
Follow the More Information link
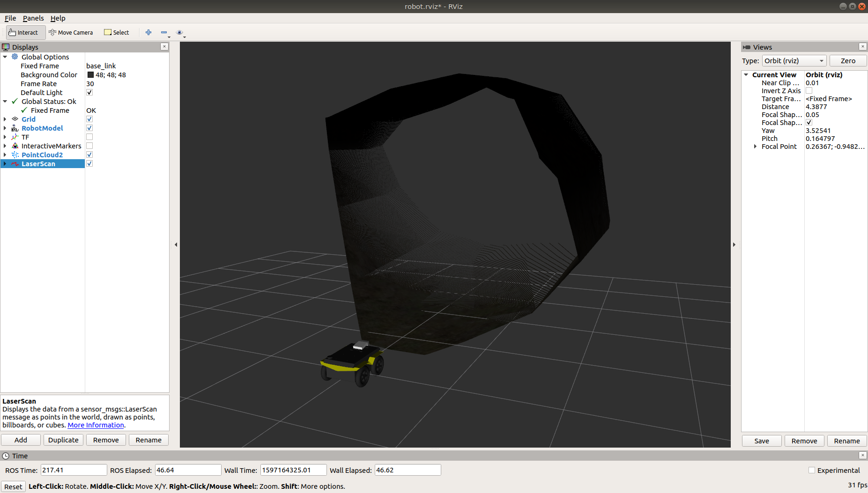(96, 425)
